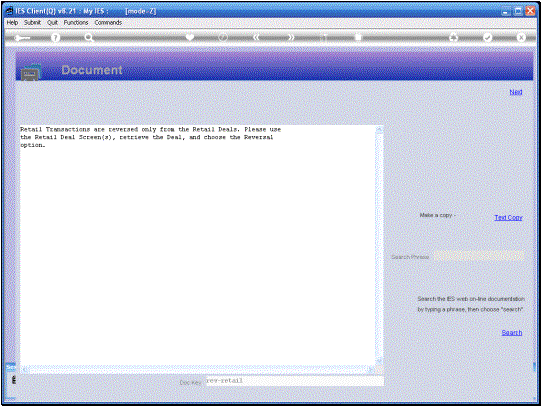Click the Search Phrase input field
This screenshot has width=541, height=406.
click(x=479, y=256)
